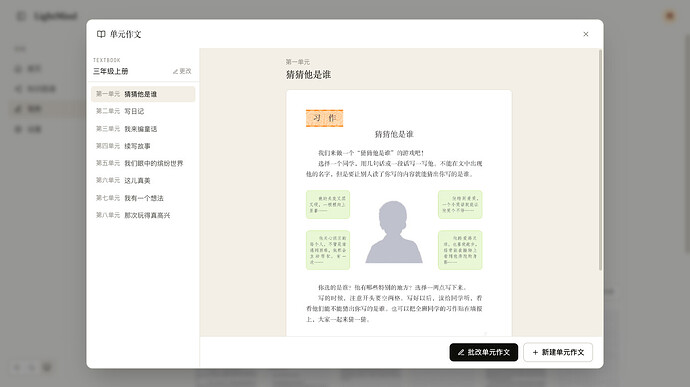Screen dimensions: 690x387
Task: Click the gray silhouette portrait in the page
Action: click(x=394, y=232)
